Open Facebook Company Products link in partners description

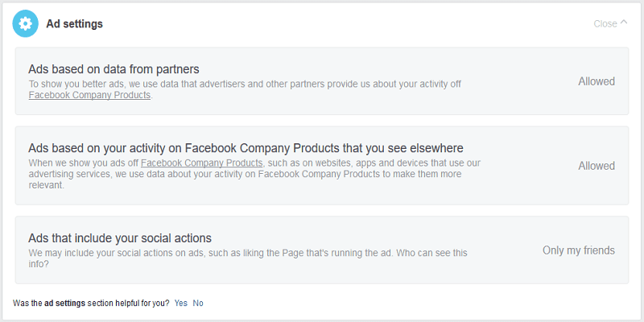[x=89, y=95]
